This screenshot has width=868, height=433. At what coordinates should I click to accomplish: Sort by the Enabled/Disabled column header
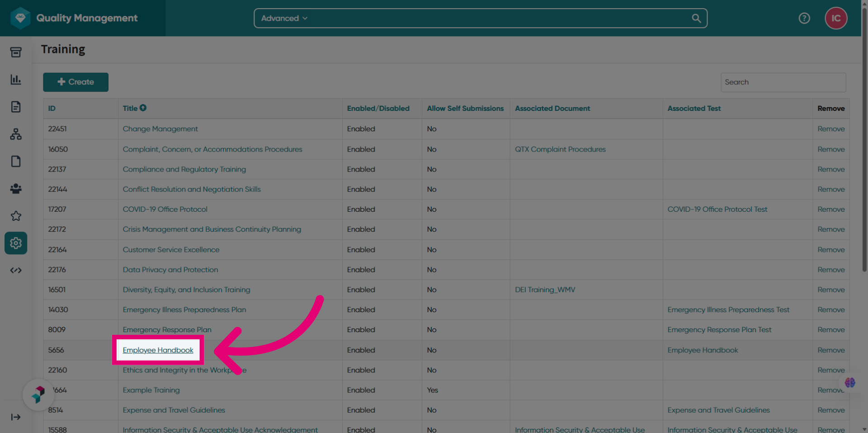[x=378, y=108]
